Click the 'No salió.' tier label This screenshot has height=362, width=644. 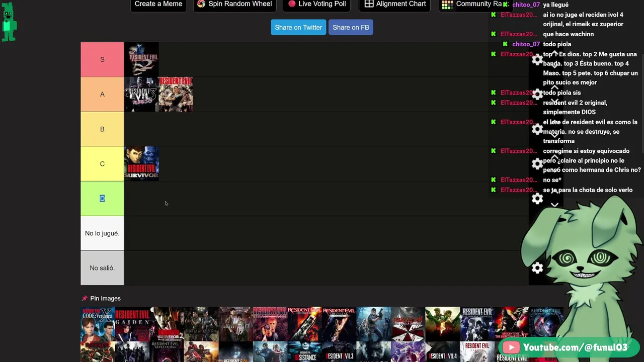click(x=102, y=267)
